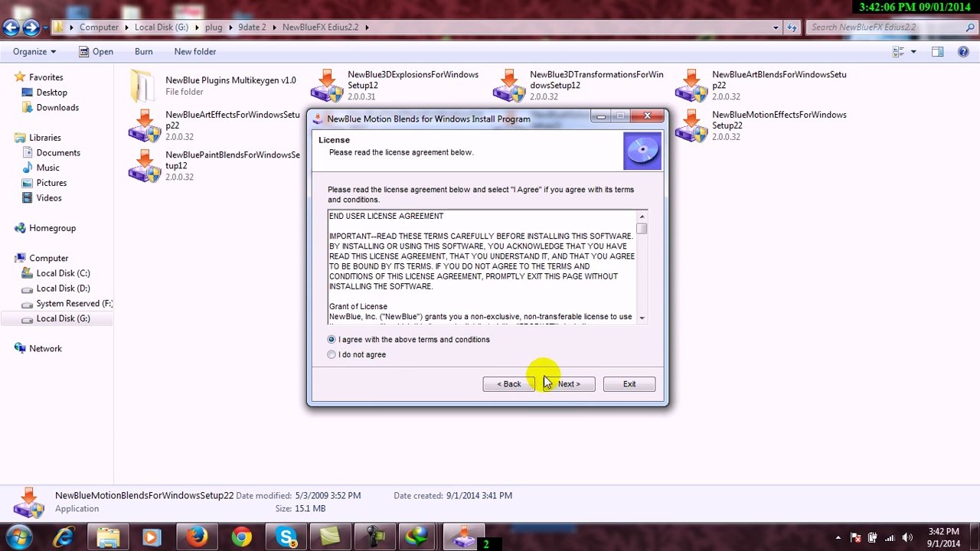Screen dimensions: 980x551
Task: Open Skype from the taskbar
Action: [x=286, y=537]
